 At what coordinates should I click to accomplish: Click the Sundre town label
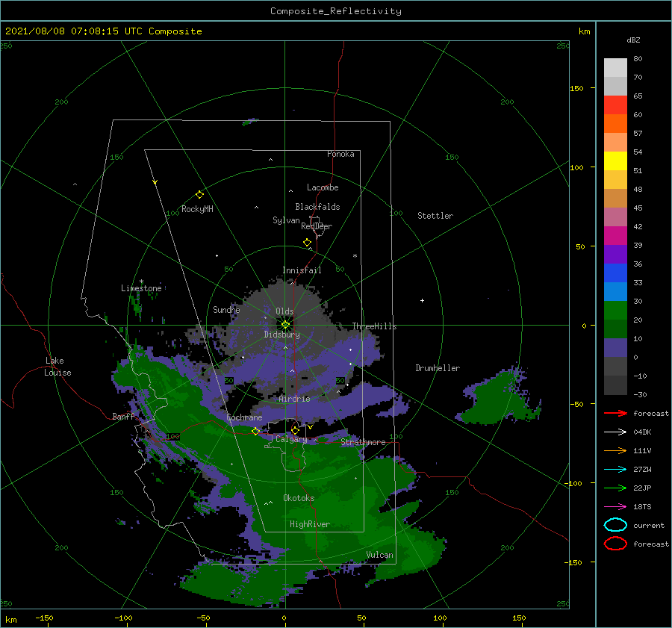point(226,309)
